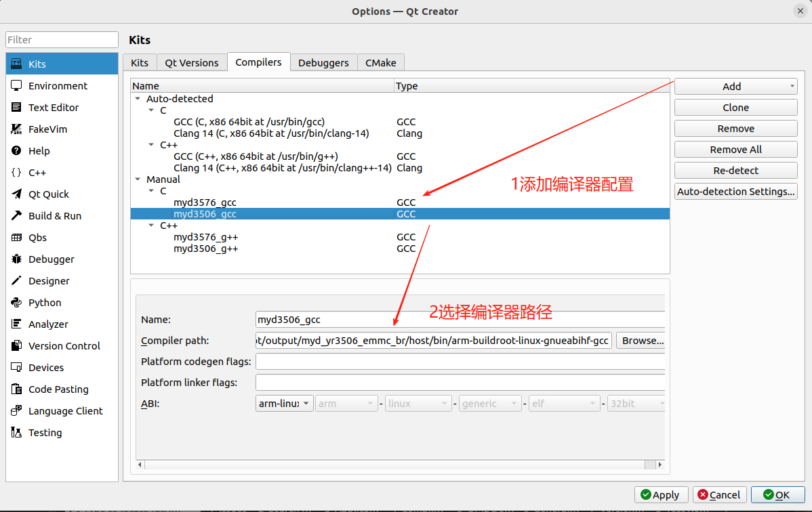Select the C++ braces icon
This screenshot has height=512, width=812.
tap(16, 173)
